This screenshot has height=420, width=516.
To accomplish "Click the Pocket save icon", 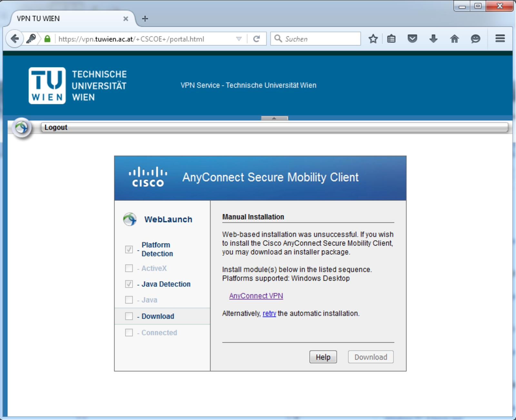I will [412, 39].
